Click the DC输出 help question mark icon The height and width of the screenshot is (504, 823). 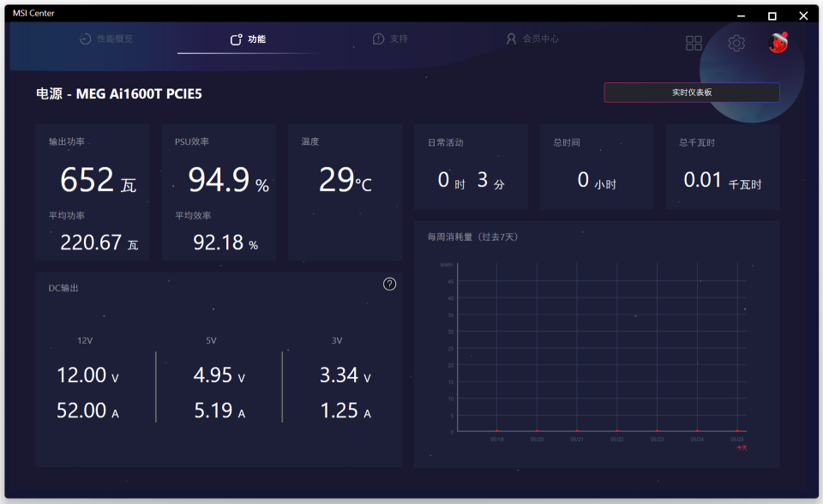click(389, 284)
